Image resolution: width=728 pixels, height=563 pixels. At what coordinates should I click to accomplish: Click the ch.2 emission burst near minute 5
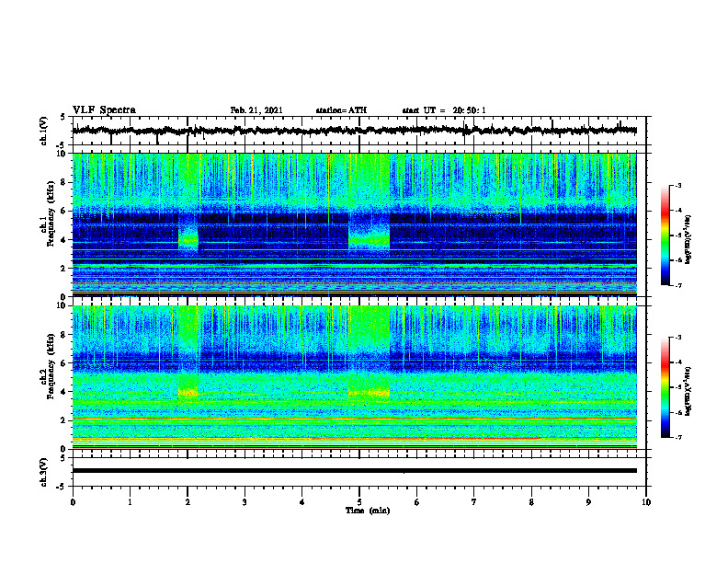370,392
